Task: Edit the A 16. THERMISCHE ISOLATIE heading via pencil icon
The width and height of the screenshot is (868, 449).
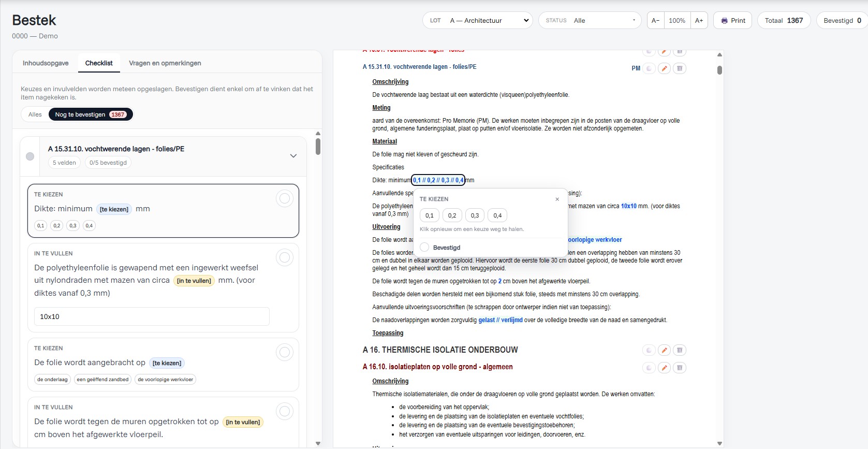Action: tap(664, 350)
